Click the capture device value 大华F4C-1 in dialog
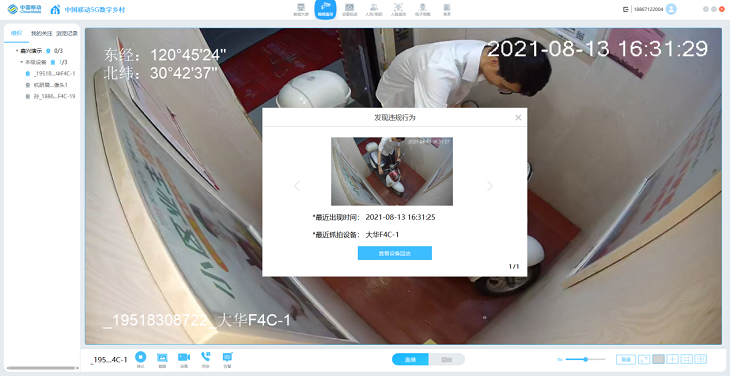 (382, 235)
